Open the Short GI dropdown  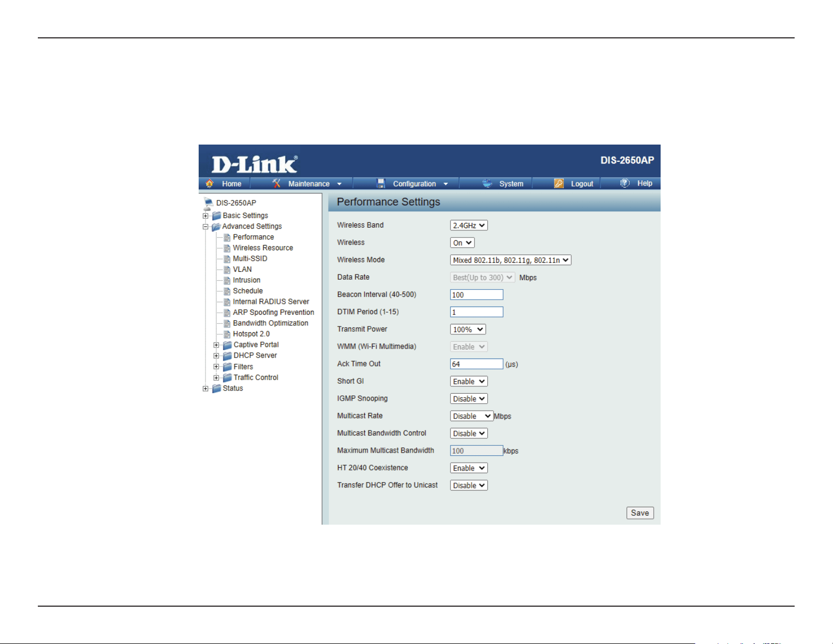point(469,382)
